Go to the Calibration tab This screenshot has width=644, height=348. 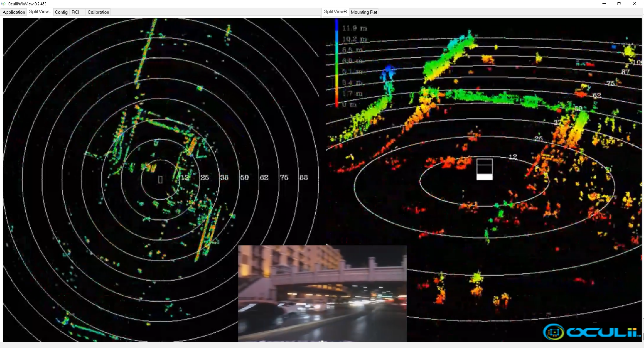pyautogui.click(x=98, y=12)
